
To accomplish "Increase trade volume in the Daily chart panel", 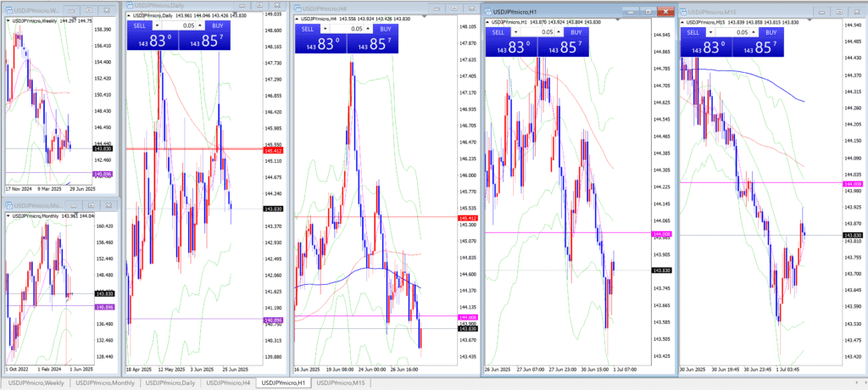I will 200,25.
